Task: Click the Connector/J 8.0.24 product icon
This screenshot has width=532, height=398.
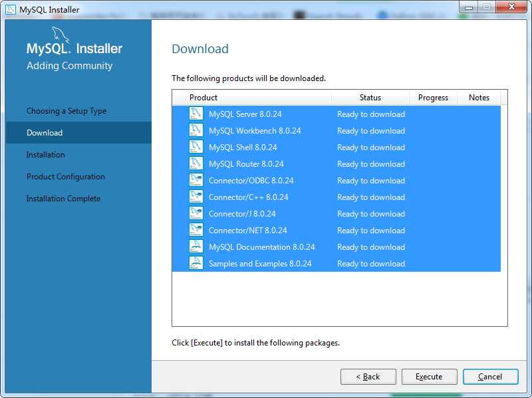Action: (x=196, y=213)
